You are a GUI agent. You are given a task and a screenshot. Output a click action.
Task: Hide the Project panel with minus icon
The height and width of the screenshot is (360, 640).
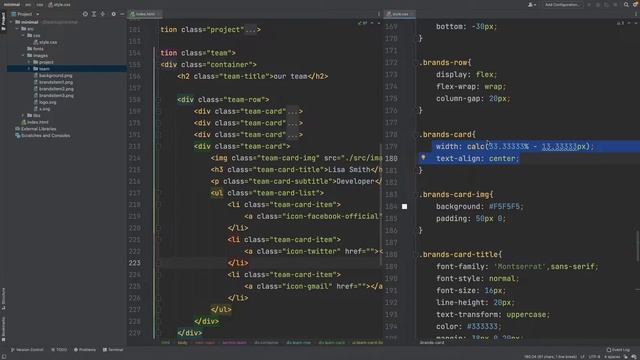point(122,14)
